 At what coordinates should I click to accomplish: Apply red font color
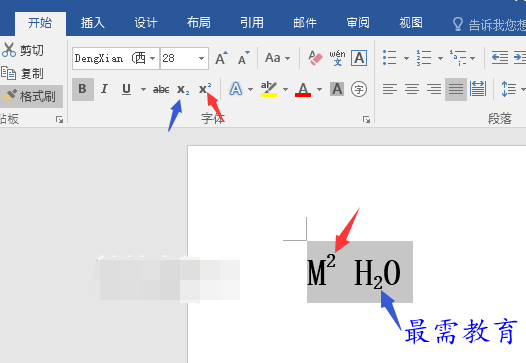click(x=303, y=89)
